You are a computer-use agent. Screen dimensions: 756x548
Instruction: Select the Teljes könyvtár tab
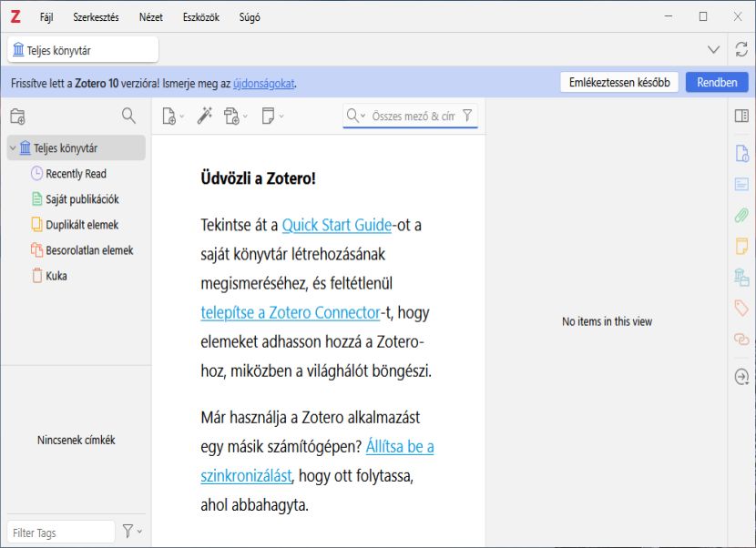[x=83, y=50]
